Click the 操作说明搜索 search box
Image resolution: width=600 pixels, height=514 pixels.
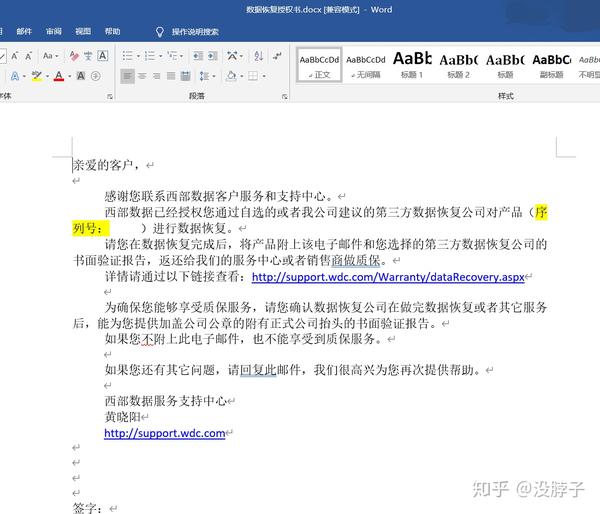click(x=195, y=32)
